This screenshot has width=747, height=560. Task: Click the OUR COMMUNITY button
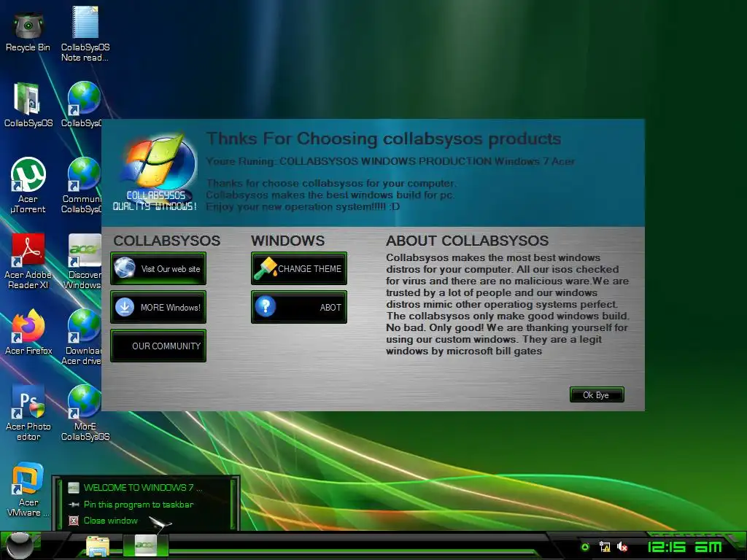point(158,346)
